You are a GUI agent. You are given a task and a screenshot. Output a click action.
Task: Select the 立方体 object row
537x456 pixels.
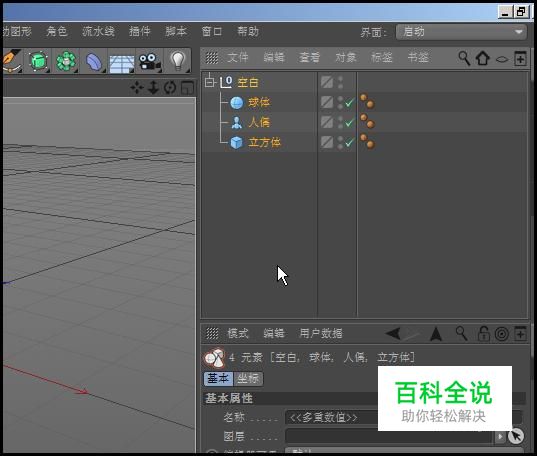click(x=264, y=142)
